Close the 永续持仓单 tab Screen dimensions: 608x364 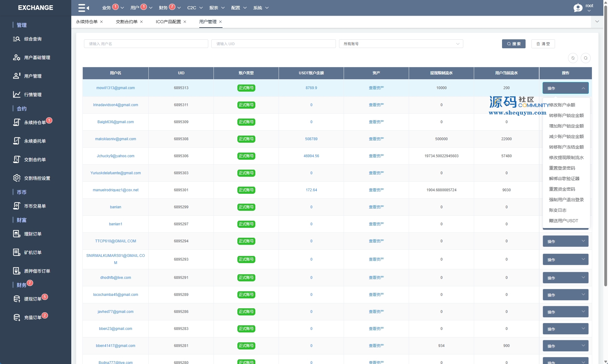(101, 22)
